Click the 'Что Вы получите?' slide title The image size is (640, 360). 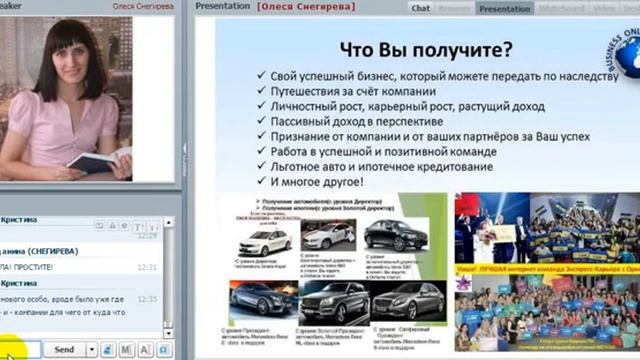click(x=426, y=50)
